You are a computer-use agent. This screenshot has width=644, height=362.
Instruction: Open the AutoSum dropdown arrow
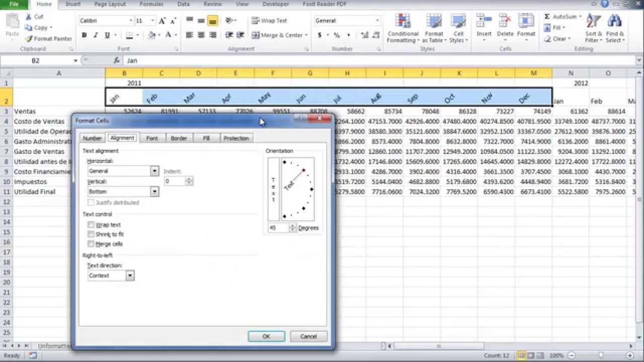(x=580, y=17)
